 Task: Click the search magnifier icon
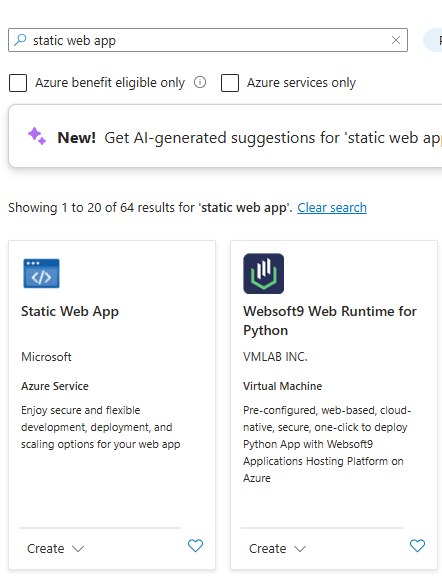(x=20, y=40)
